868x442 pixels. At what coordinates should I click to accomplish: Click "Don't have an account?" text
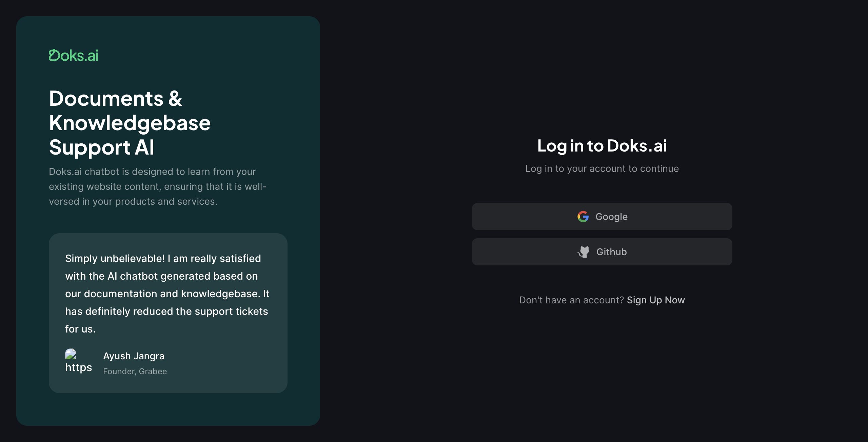click(x=571, y=300)
